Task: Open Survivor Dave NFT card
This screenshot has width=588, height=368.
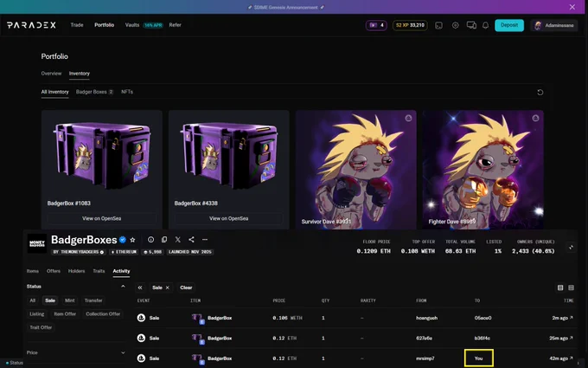Action: [355, 170]
